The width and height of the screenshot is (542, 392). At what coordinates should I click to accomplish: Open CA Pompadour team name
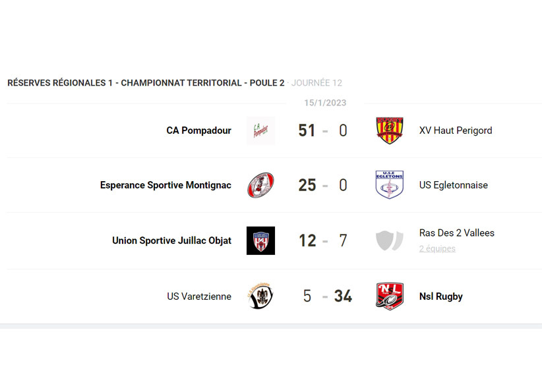198,130
